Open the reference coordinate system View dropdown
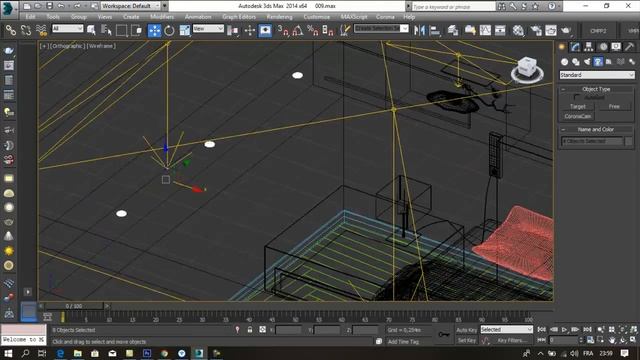The image size is (640, 360). tap(208, 29)
